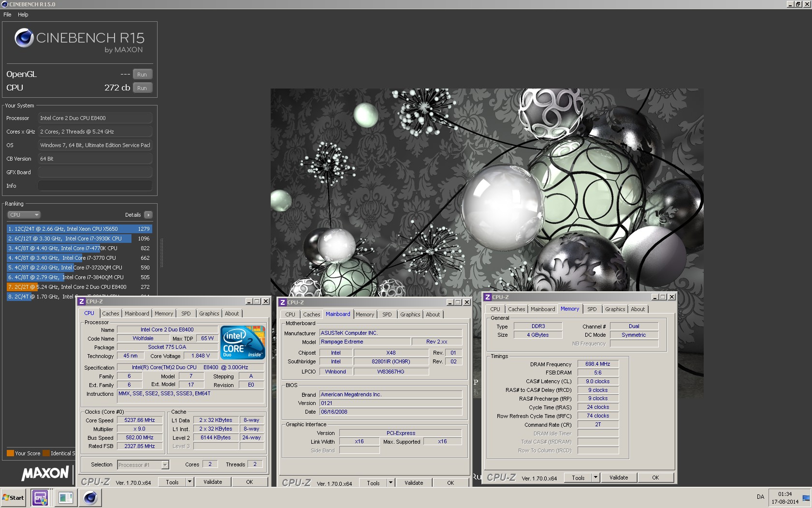Click the CPU-Z window icon in the Mainboard window title
This screenshot has height=508, width=812.
tap(283, 302)
